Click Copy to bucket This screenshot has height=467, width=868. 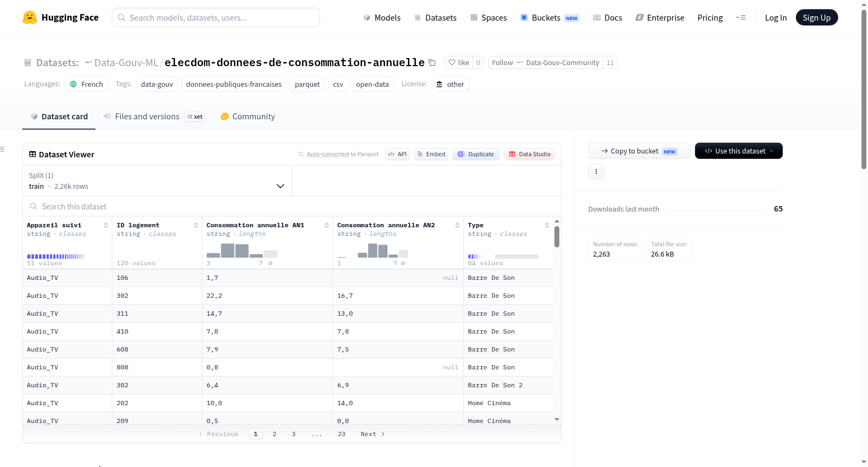(639, 151)
